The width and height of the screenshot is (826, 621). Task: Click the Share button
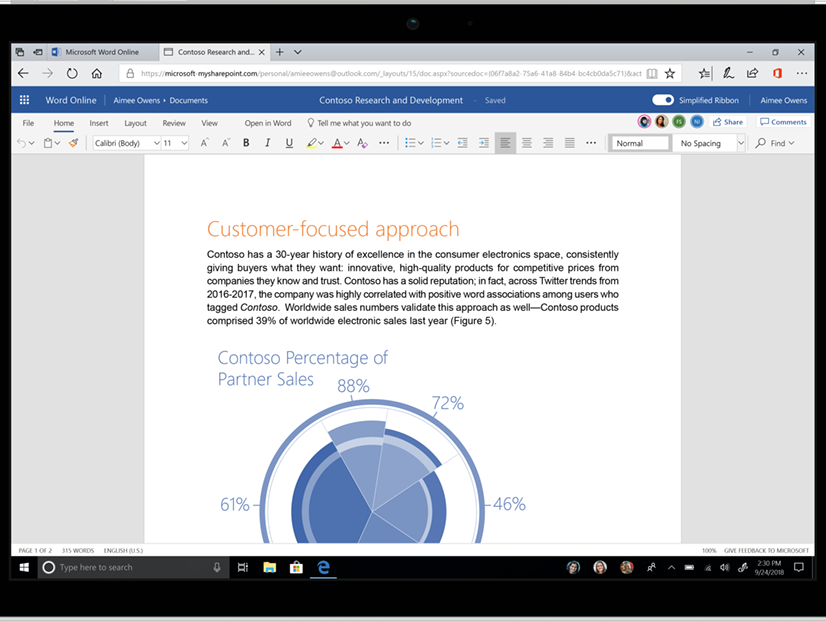727,122
